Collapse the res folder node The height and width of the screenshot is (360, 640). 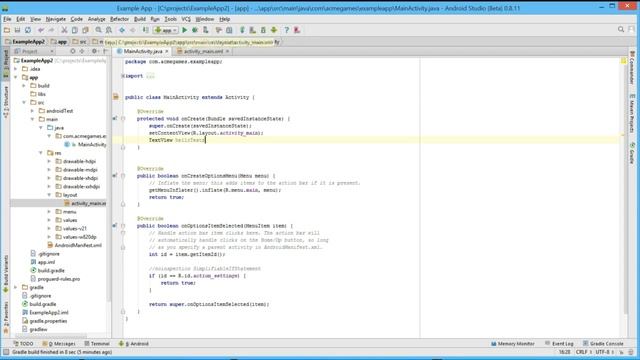click(x=41, y=153)
